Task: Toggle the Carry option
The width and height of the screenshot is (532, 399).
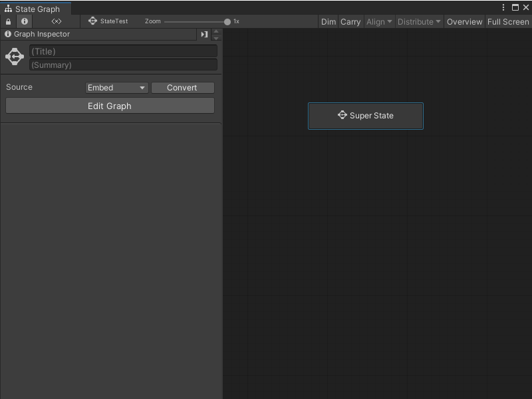Action: point(350,21)
